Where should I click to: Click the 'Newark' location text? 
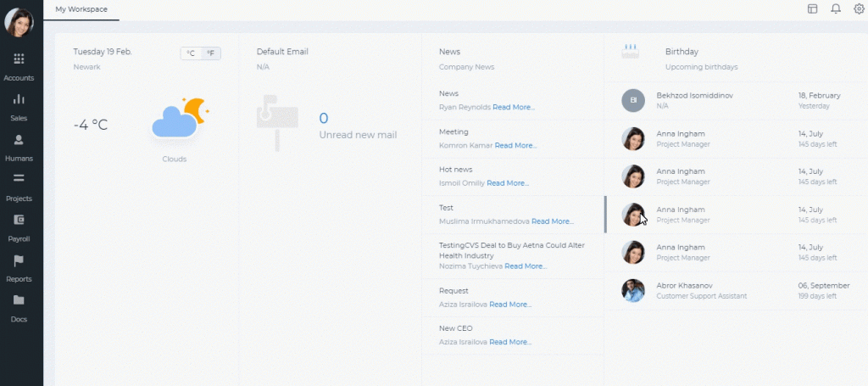click(87, 67)
